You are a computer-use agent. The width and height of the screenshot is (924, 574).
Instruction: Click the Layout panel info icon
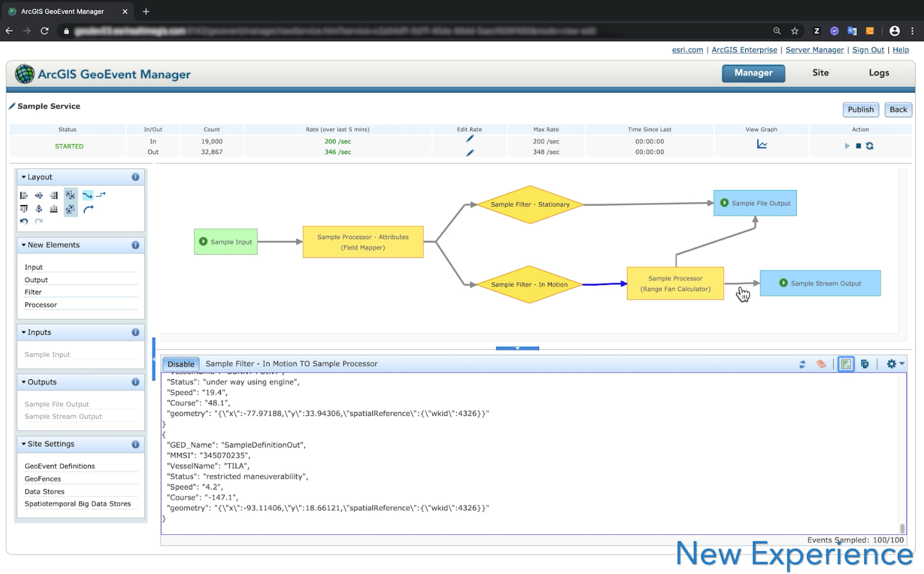[136, 177]
